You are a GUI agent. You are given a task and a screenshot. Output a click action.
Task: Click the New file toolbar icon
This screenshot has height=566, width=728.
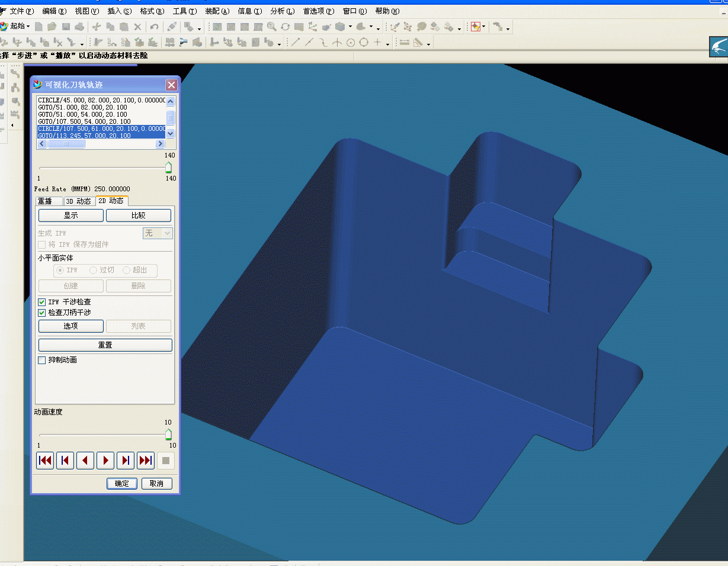[39, 27]
